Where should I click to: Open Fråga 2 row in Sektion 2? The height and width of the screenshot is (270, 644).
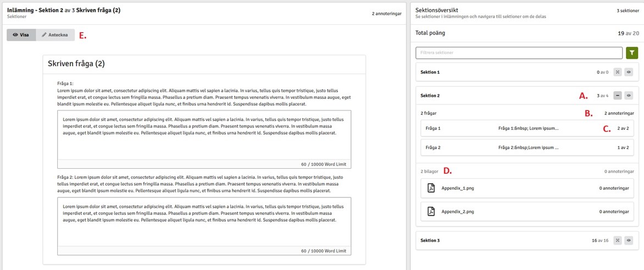click(526, 147)
